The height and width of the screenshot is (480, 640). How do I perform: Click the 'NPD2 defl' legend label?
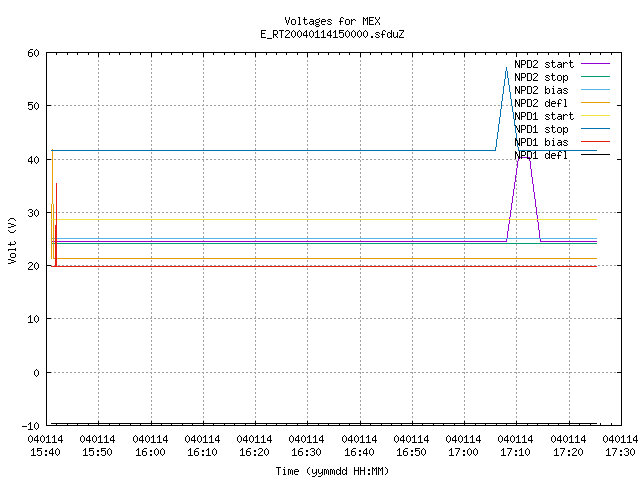click(x=541, y=103)
